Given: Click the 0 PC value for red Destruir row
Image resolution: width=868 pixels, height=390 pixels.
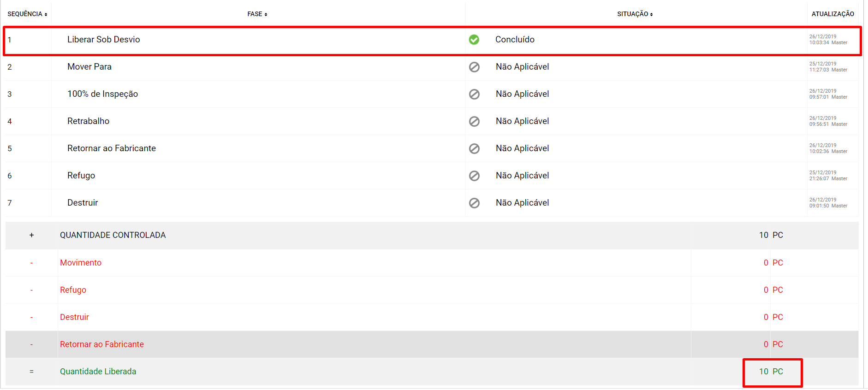Looking at the screenshot, I should pyautogui.click(x=773, y=317).
